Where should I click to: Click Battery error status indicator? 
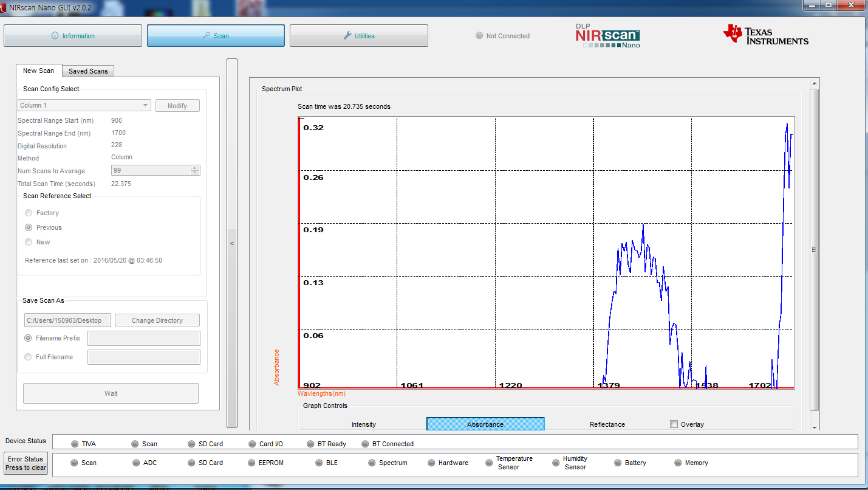[x=618, y=463]
